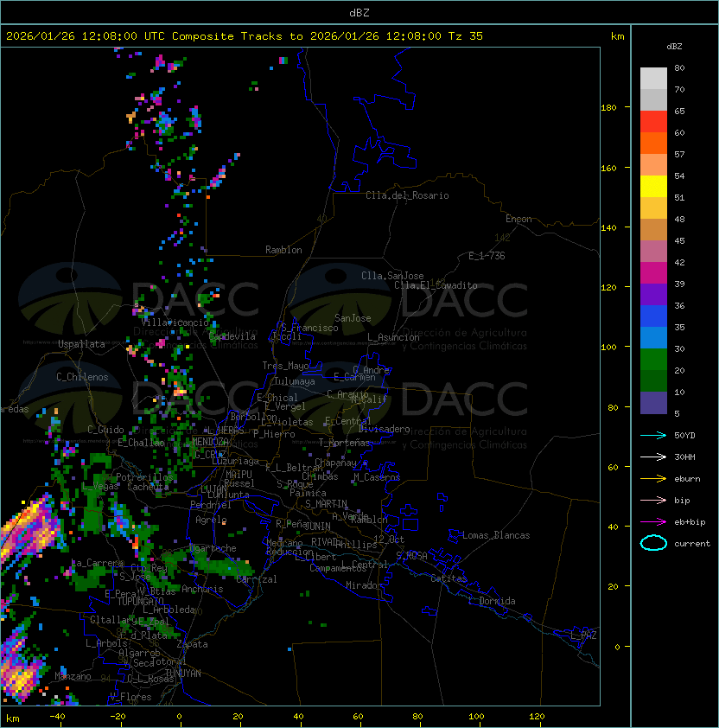Select the La_Carrera label

click(98, 563)
